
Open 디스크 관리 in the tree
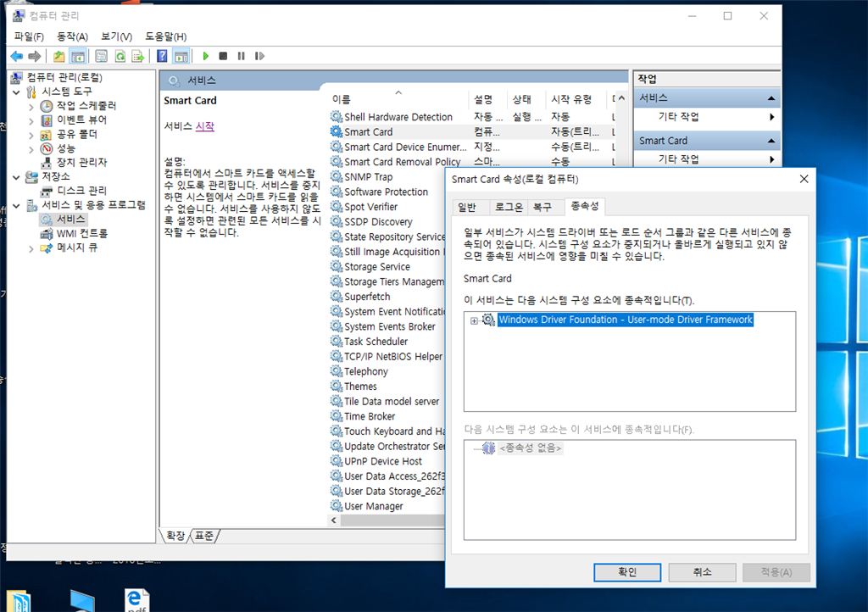[x=81, y=191]
